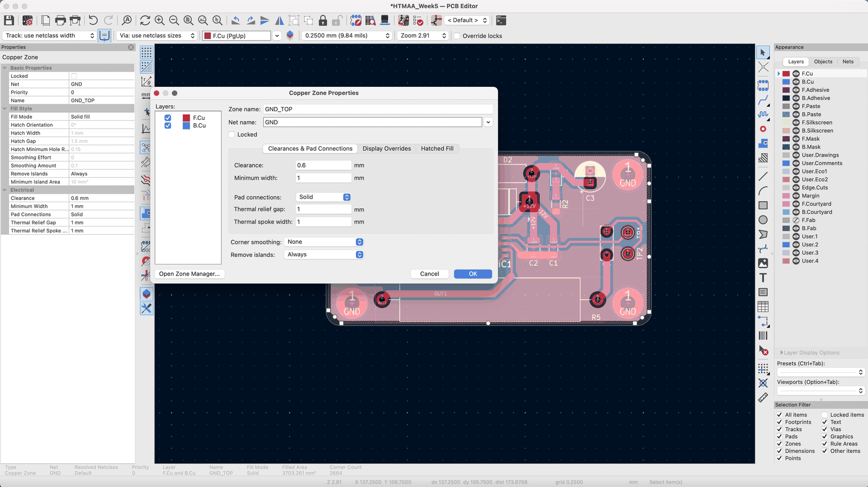Click the Lock padlock icon in toolbar
868x487 pixels.
pyautogui.click(x=323, y=21)
